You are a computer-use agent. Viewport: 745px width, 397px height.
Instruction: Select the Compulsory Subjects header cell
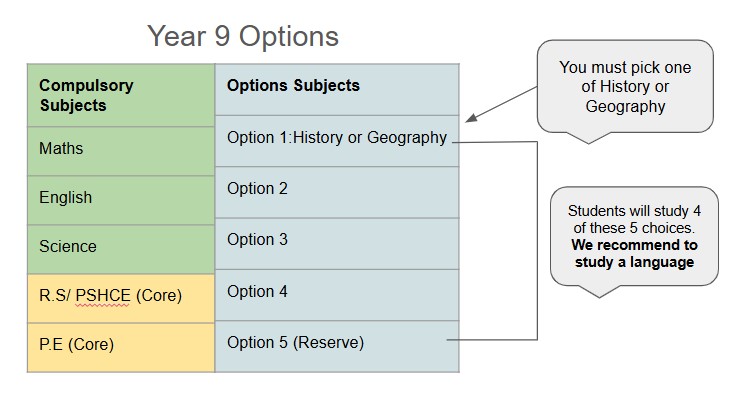[121, 95]
